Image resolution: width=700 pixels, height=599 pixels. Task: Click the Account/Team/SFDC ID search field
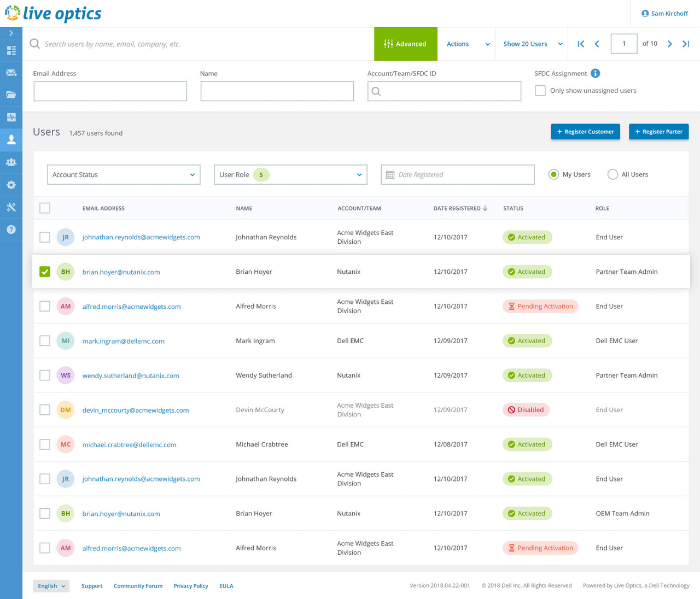pyautogui.click(x=444, y=91)
